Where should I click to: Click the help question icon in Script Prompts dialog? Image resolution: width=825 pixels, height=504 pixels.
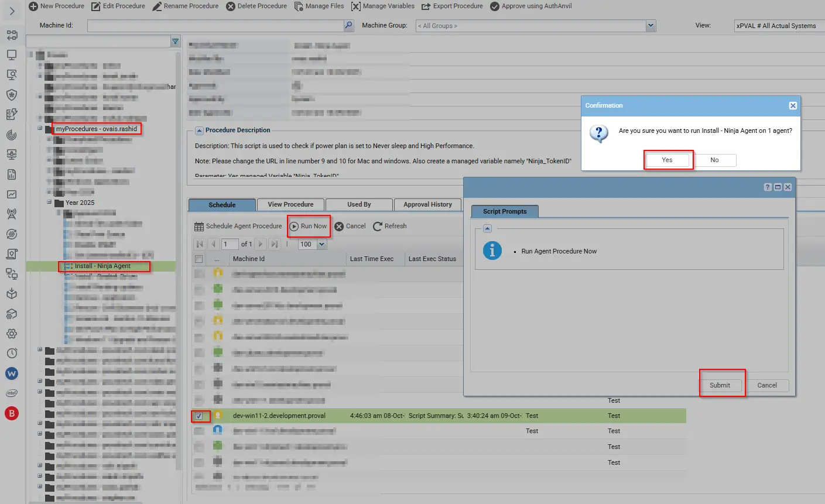coord(768,187)
